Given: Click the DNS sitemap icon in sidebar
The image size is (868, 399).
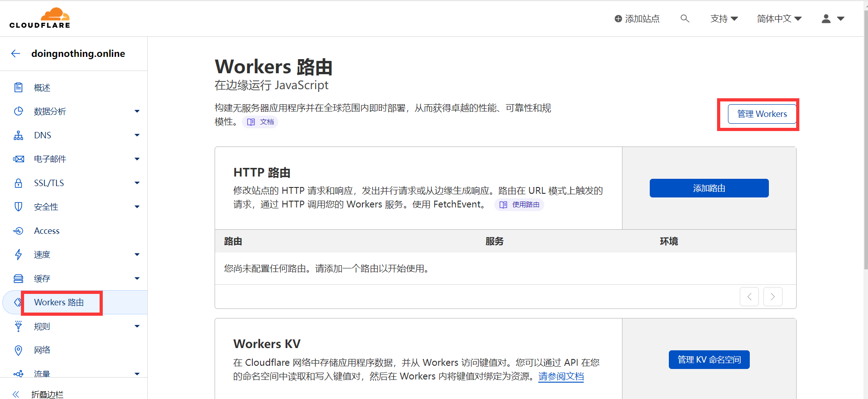Looking at the screenshot, I should 18,136.
